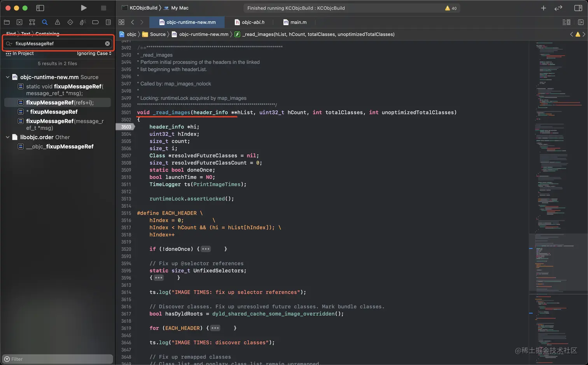Open the objc-runtime-new.mm jump bar segment
The height and width of the screenshot is (365, 588).
tap(200, 34)
